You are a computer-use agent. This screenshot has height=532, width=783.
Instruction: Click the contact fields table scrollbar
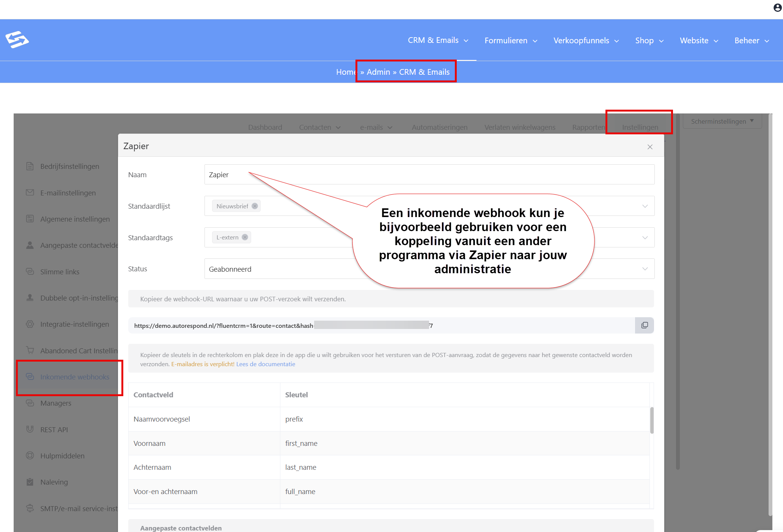click(x=652, y=420)
